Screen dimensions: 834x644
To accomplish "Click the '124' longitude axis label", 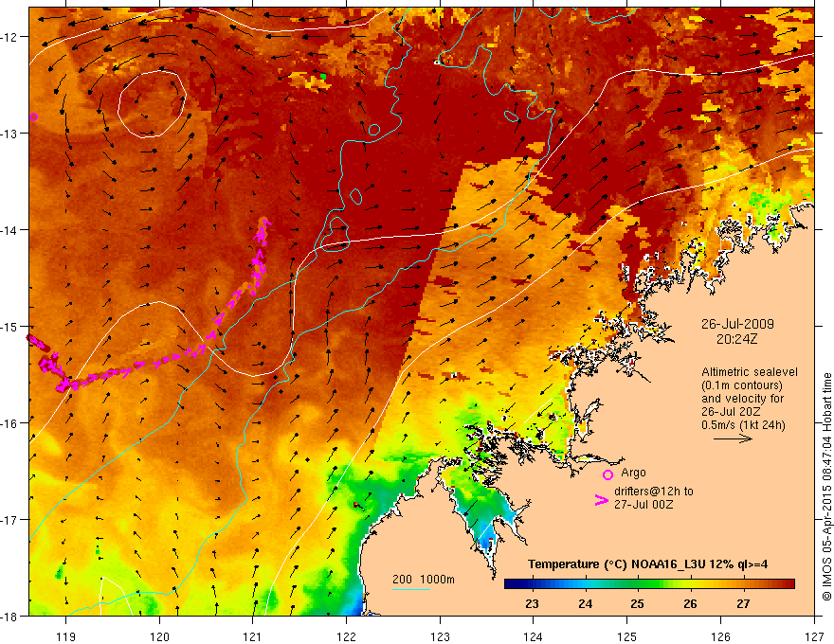I will pyautogui.click(x=534, y=636).
